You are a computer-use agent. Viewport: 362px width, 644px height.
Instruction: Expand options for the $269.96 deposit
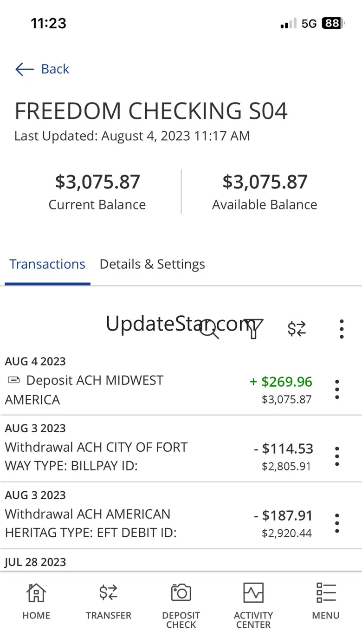click(x=337, y=389)
